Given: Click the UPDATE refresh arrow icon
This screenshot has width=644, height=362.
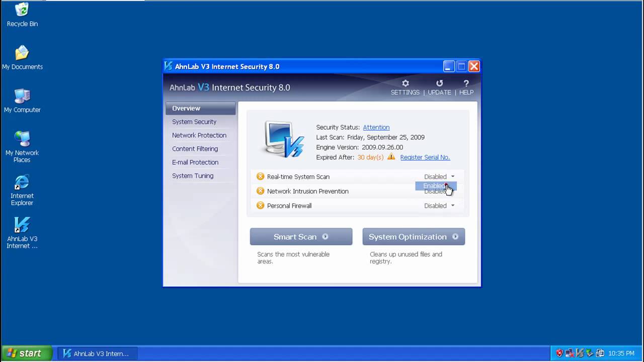Looking at the screenshot, I should pos(439,83).
